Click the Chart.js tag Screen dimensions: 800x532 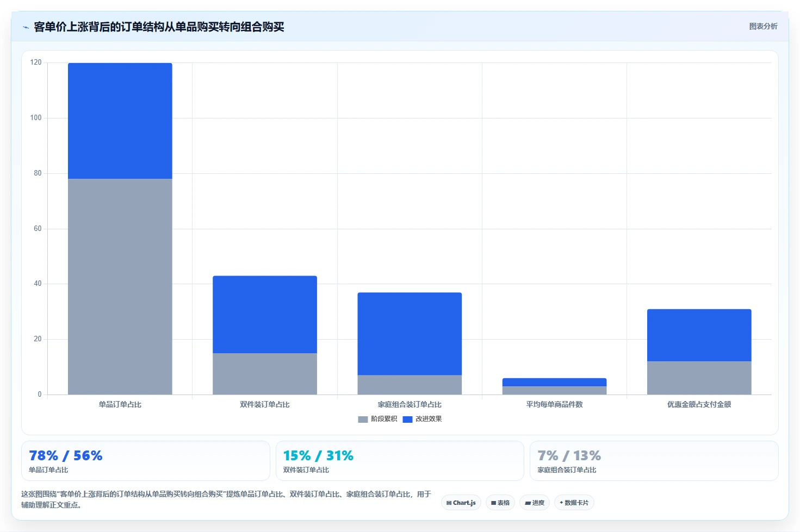pyautogui.click(x=461, y=503)
